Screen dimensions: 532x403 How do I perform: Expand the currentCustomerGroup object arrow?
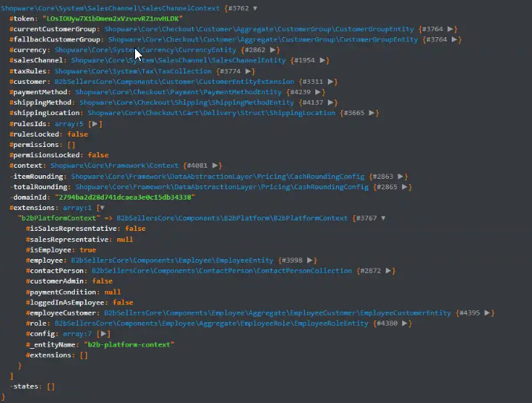click(453, 29)
